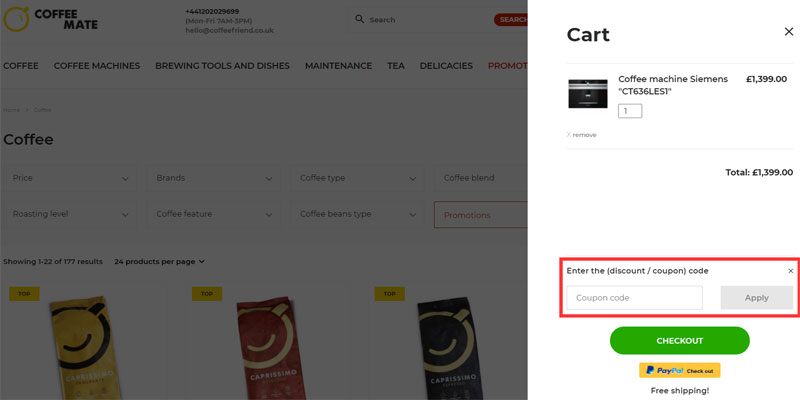This screenshot has height=400, width=800.
Task: Dismiss the coupon code box
Action: click(x=790, y=271)
